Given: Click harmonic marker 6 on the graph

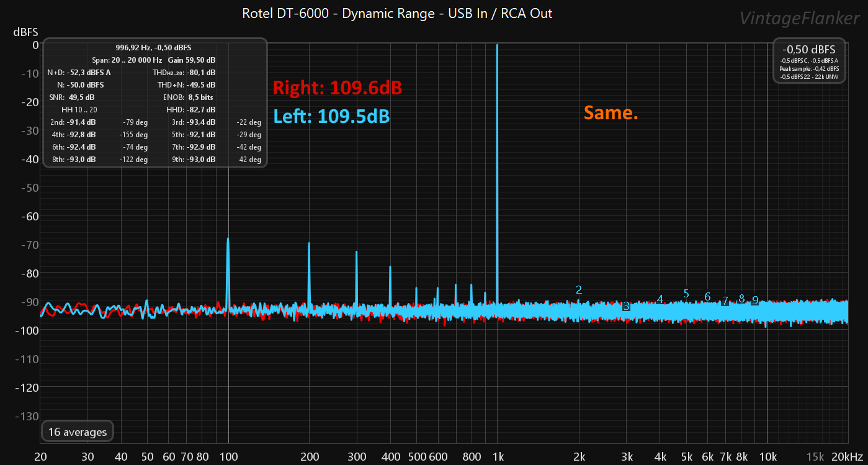Looking at the screenshot, I should [x=707, y=297].
